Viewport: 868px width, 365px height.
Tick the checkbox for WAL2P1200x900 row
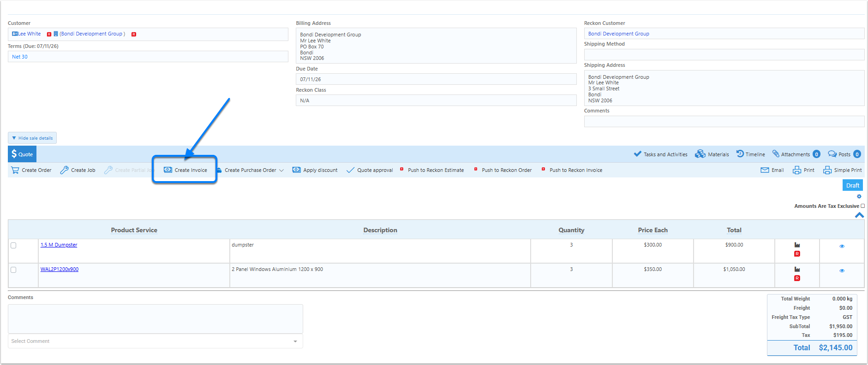point(13,270)
